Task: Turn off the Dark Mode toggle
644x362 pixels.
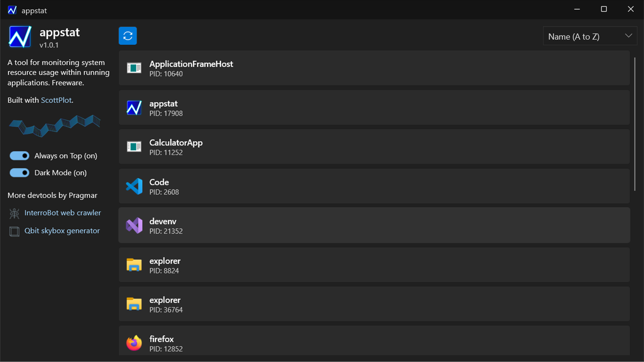Action: 19,173
